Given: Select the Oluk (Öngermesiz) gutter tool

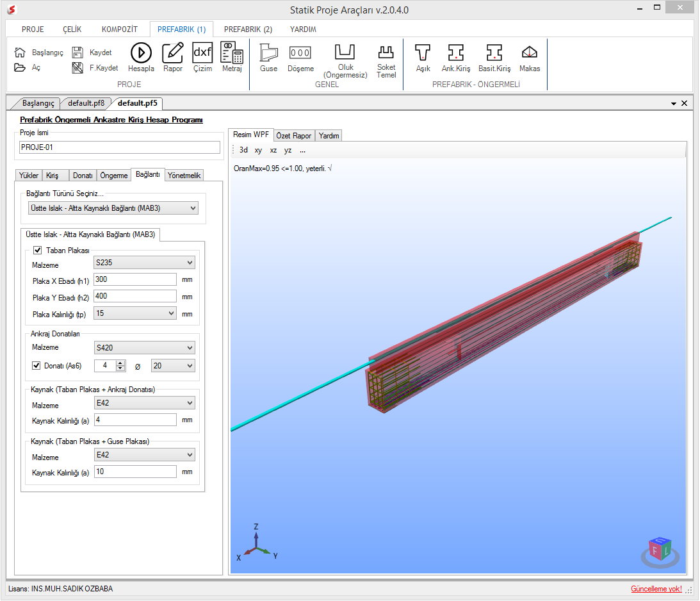Looking at the screenshot, I should pos(345,52).
